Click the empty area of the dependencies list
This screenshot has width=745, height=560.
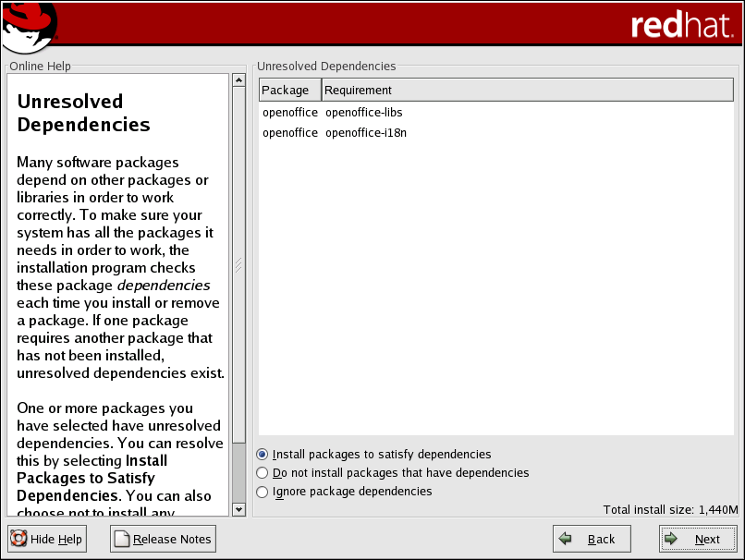pyautogui.click(x=495, y=296)
